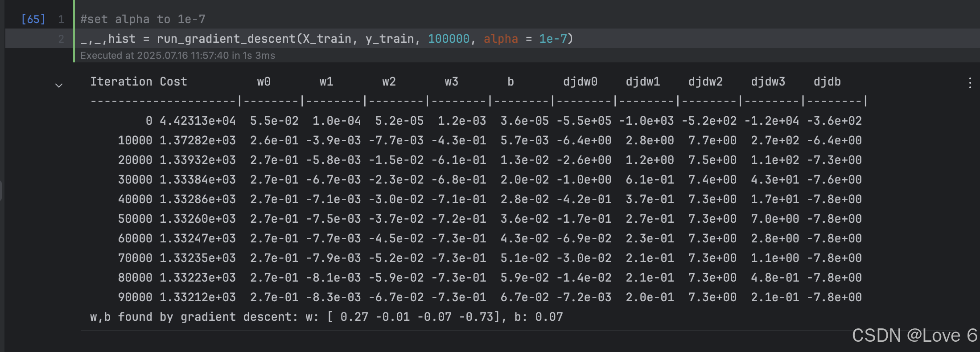Click the w2 column header

[x=389, y=82]
